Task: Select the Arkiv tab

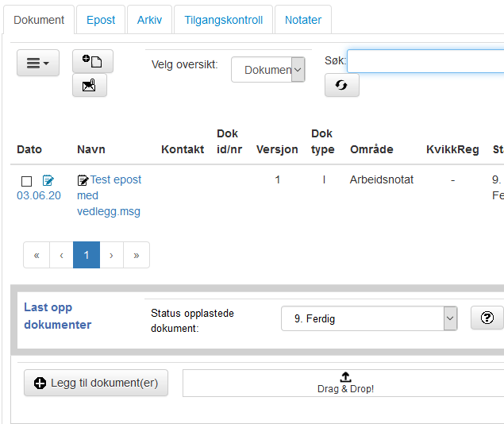Action: click(149, 20)
